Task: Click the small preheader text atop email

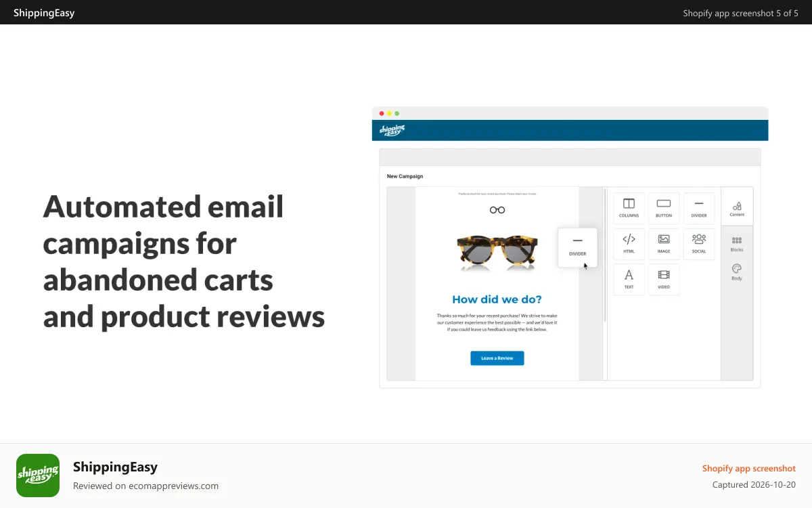Action: [497, 194]
